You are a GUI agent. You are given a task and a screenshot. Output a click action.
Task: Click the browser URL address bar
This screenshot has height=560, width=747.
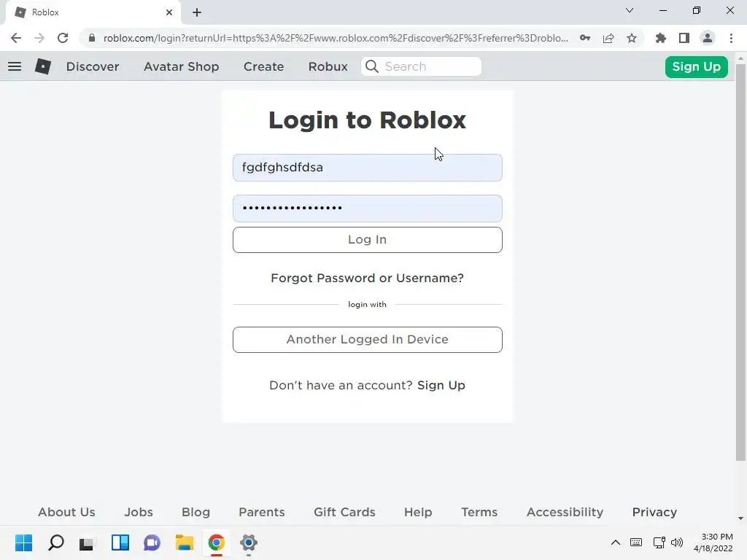(x=336, y=38)
